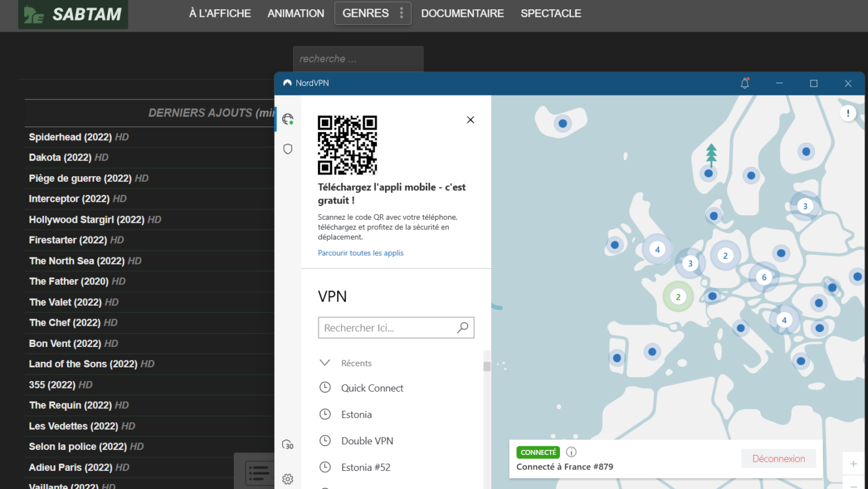Screen dimensions: 868x489
Task: Zoom in the map with plus button
Action: [854, 464]
